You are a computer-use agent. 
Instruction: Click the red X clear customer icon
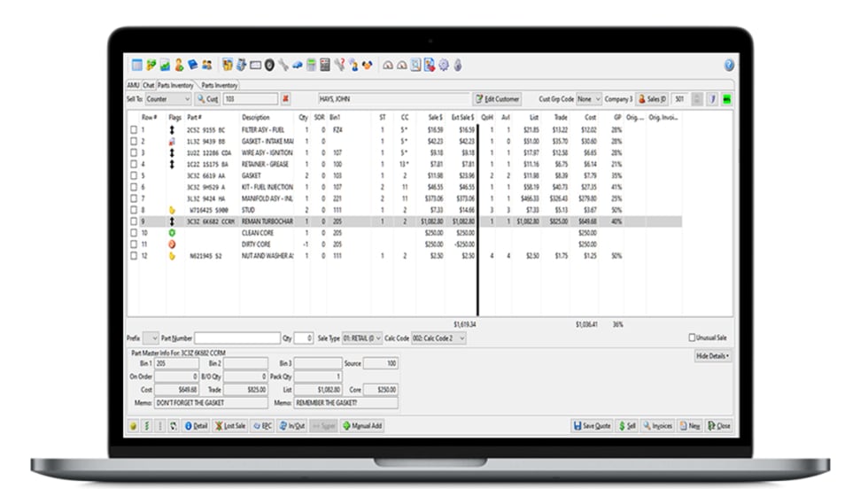click(x=285, y=99)
